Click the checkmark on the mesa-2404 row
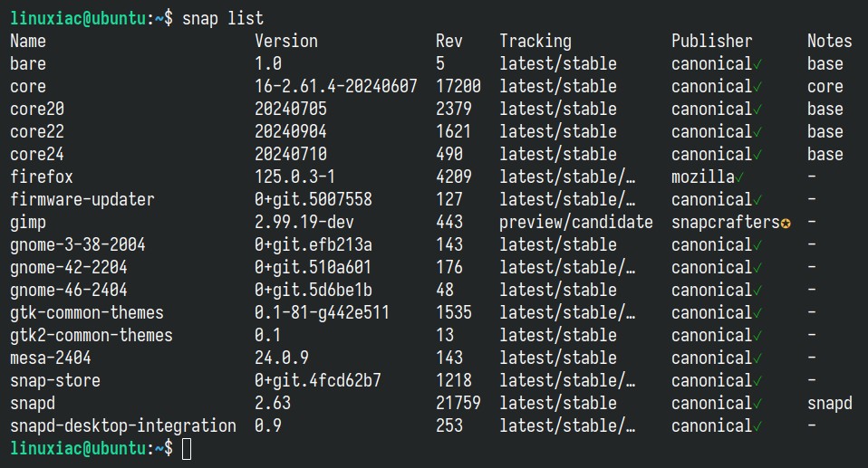Screen dimensions: 868x468 tap(757, 359)
